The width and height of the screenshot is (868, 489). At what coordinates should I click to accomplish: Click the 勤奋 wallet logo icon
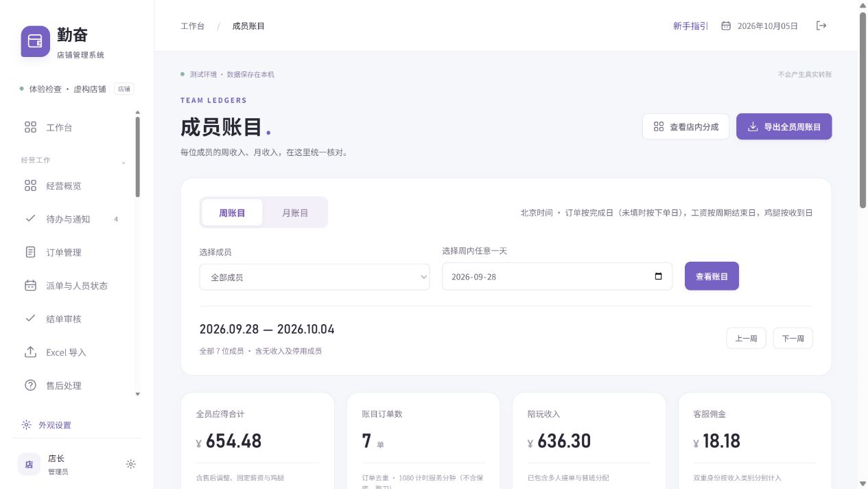[x=36, y=41]
